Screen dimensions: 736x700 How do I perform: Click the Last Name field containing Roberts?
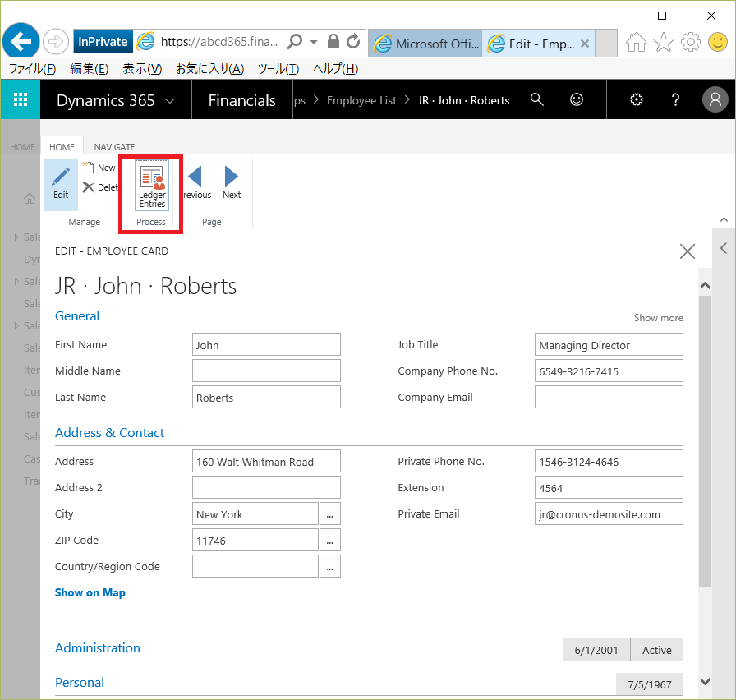266,397
